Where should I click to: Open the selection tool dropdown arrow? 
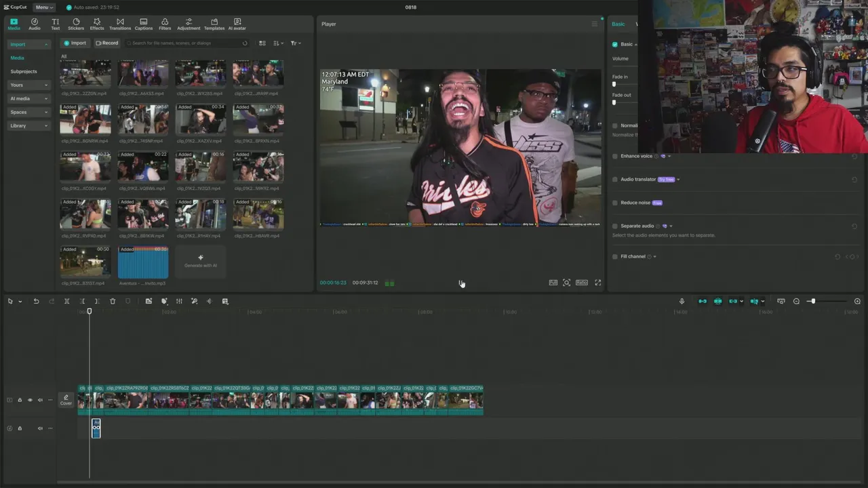(20, 302)
